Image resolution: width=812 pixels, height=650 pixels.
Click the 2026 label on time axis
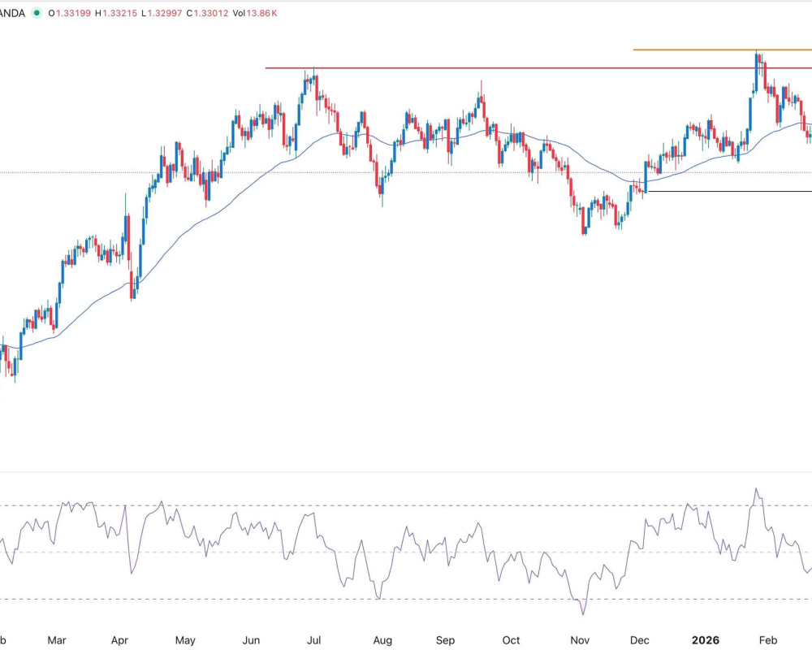(x=705, y=640)
